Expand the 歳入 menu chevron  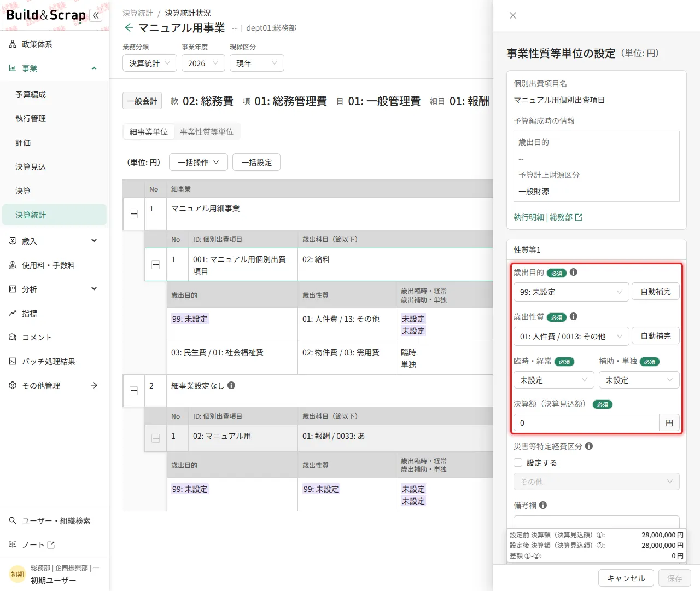[x=94, y=241]
